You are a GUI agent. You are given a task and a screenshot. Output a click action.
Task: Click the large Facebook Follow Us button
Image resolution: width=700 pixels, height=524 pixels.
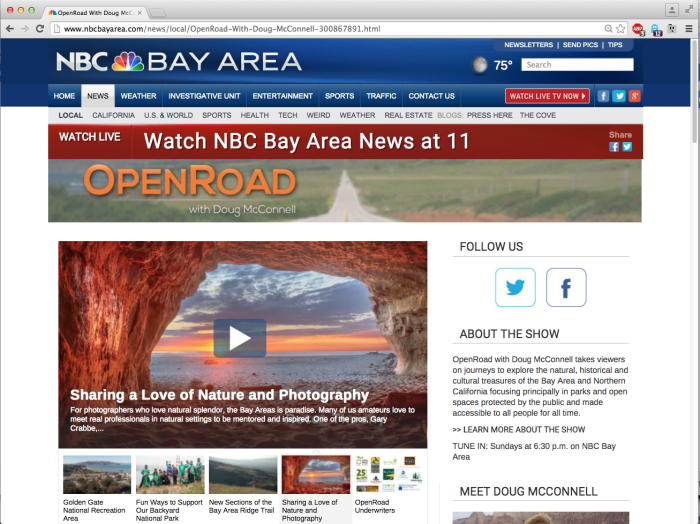click(x=566, y=287)
